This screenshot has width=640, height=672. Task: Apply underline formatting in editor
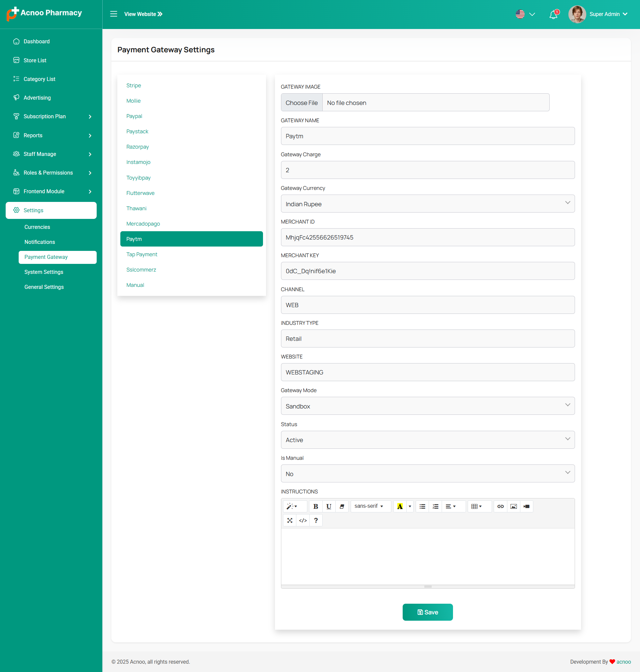(329, 506)
